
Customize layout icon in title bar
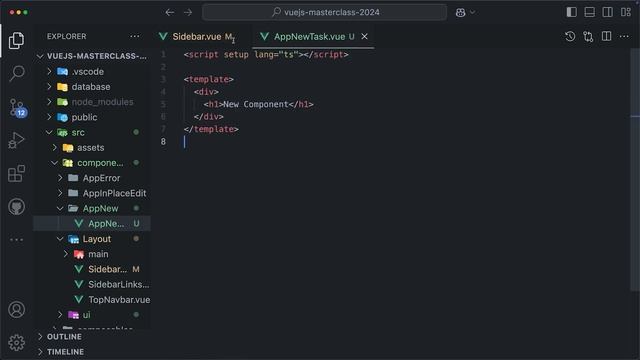(x=626, y=12)
